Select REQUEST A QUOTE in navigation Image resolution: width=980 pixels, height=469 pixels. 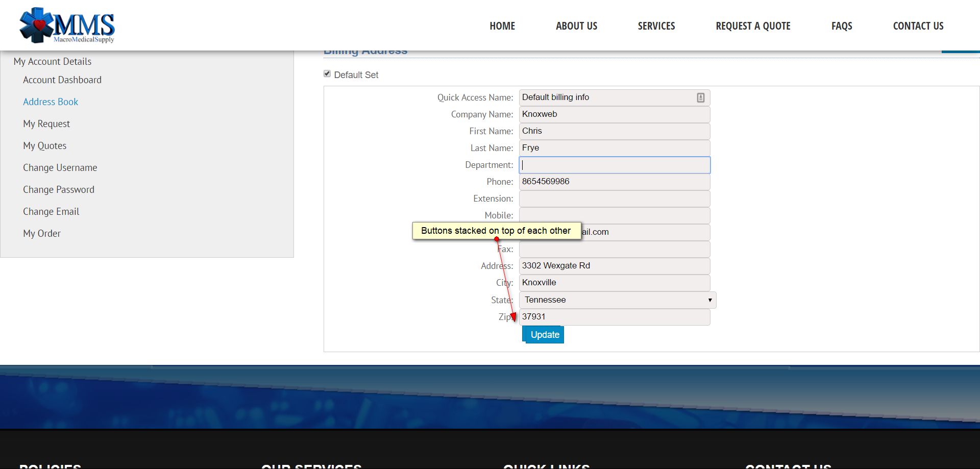pos(753,26)
